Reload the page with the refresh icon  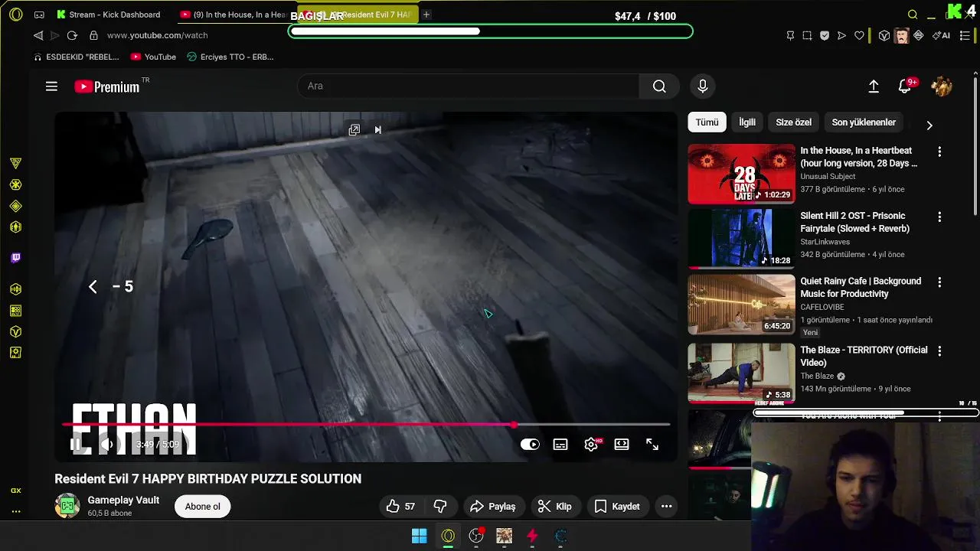[x=72, y=35]
